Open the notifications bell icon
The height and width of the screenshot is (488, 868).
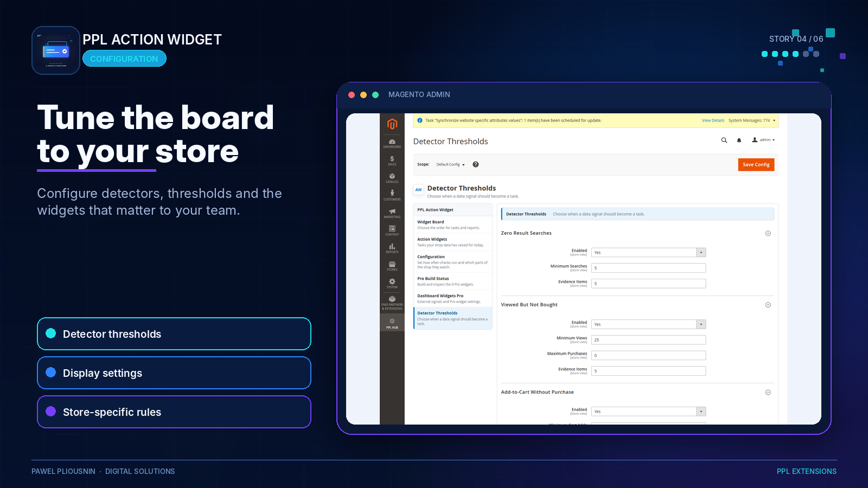(x=739, y=140)
